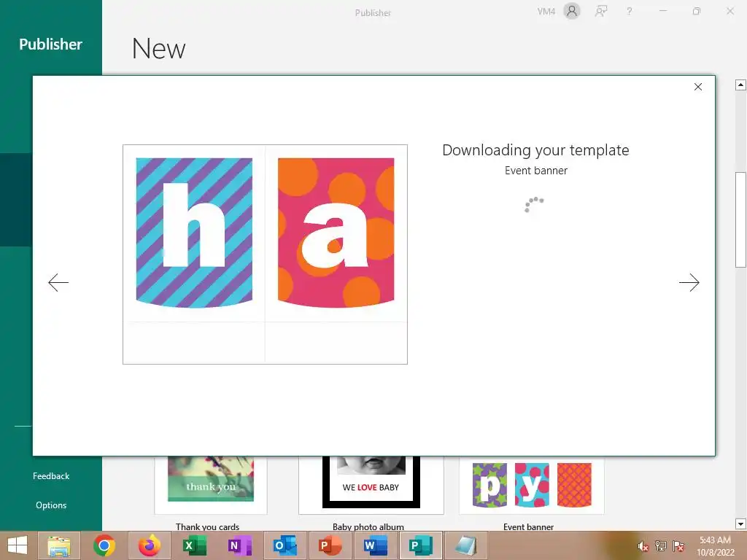
Task: Open Word from taskbar
Action: point(375,545)
